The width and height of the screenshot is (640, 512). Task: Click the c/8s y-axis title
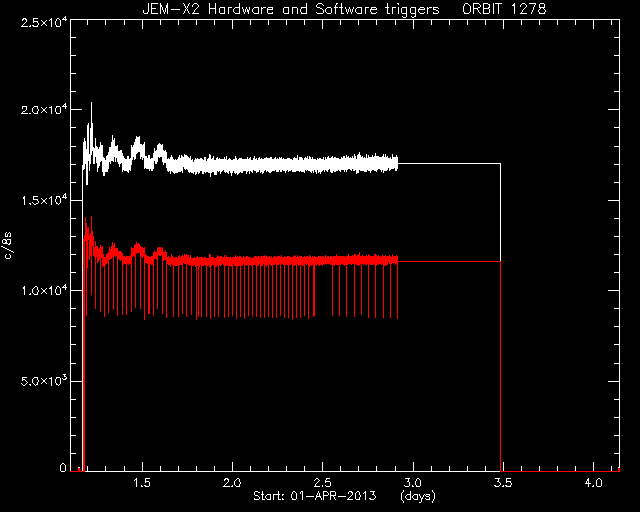[x=8, y=245]
